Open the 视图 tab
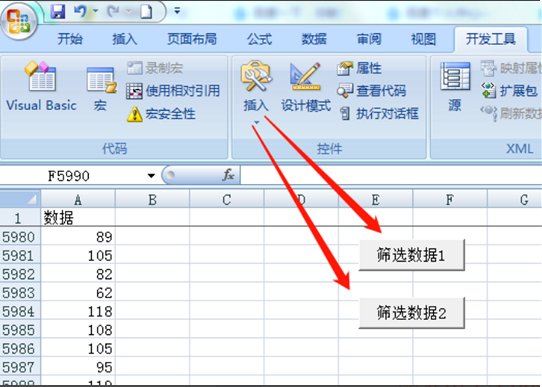542x387 pixels. point(423,39)
